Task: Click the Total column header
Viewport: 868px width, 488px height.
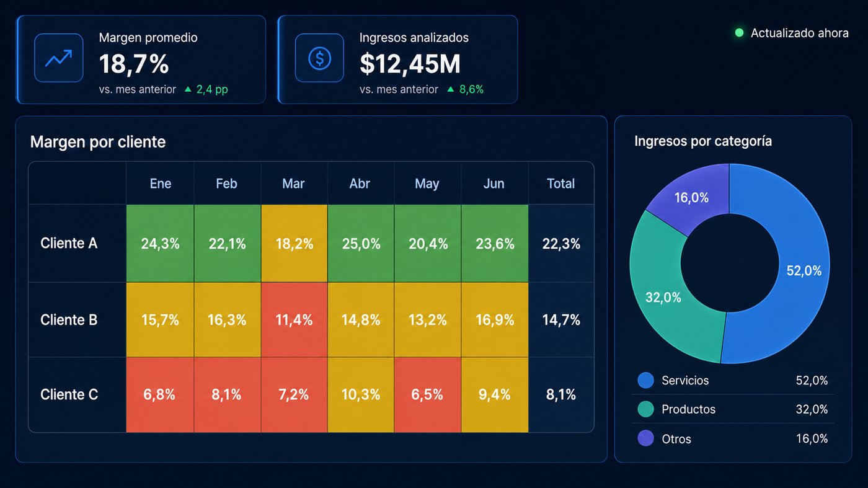Action: 561,184
